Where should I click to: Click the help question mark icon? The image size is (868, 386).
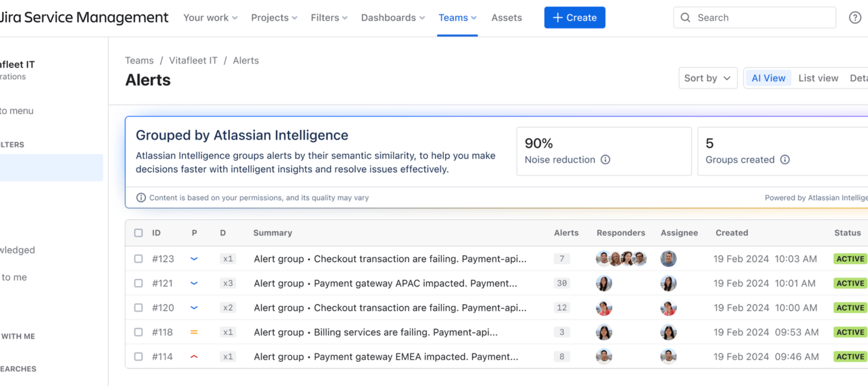point(854,18)
